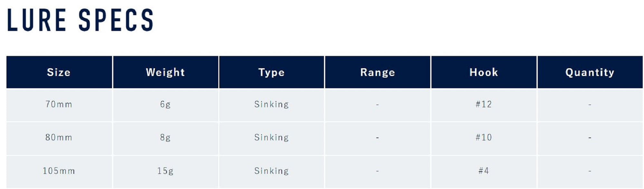The image size is (644, 189).
Task: Click the Quantity column header
Action: click(x=590, y=72)
